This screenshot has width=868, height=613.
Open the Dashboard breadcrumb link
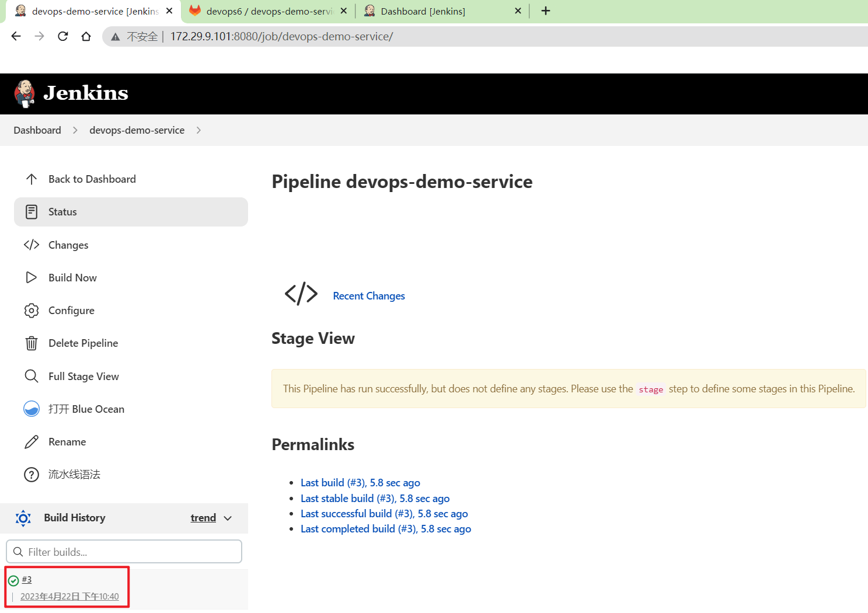[37, 130]
